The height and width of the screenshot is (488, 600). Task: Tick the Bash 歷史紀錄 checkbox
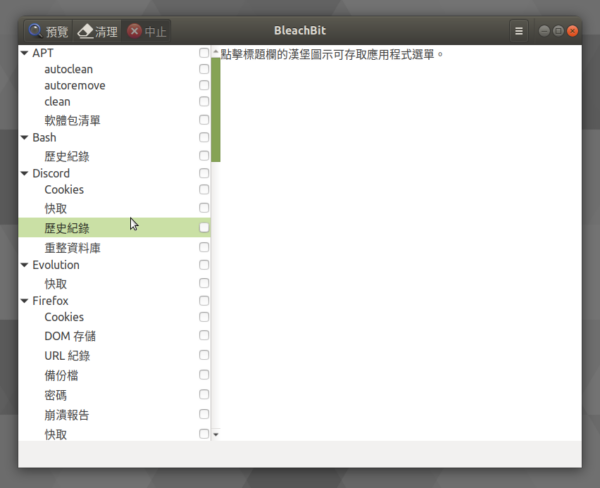click(204, 156)
